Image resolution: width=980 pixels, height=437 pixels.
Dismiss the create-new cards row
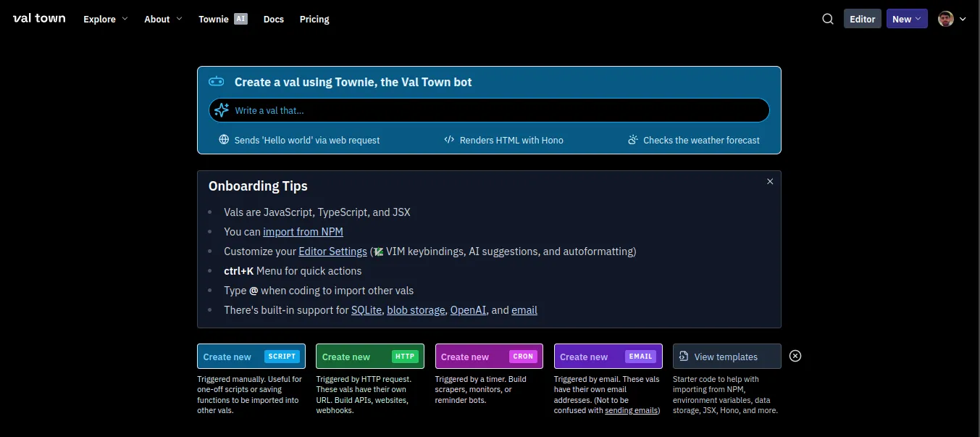click(x=795, y=356)
